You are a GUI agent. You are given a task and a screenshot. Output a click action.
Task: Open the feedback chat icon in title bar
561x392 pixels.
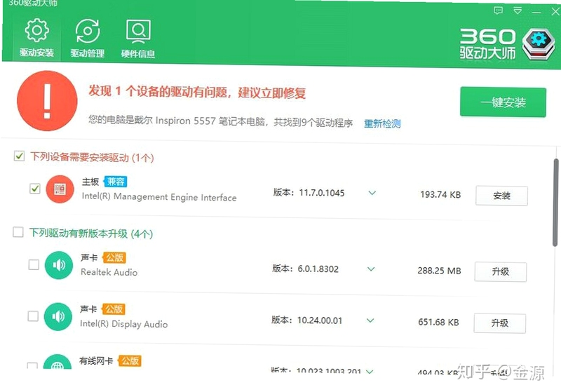498,11
